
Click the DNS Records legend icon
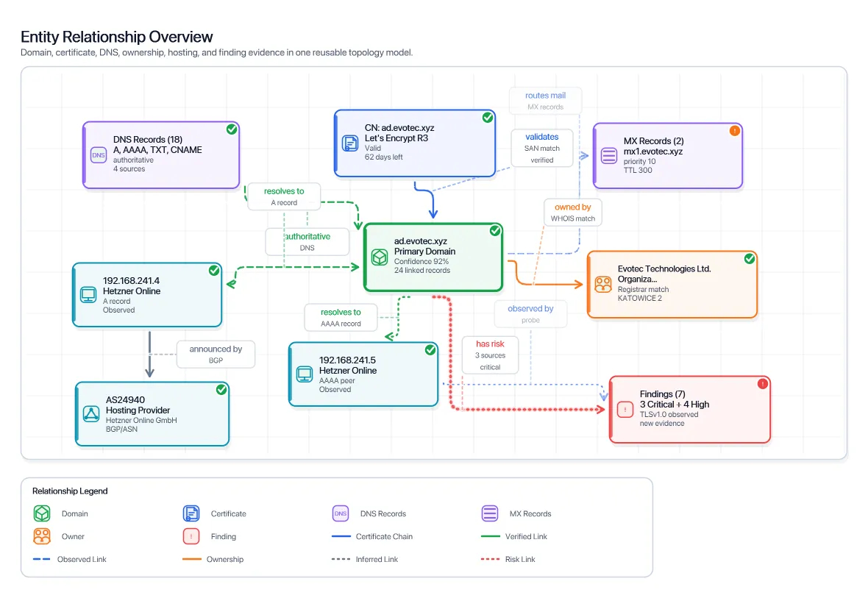pos(341,513)
